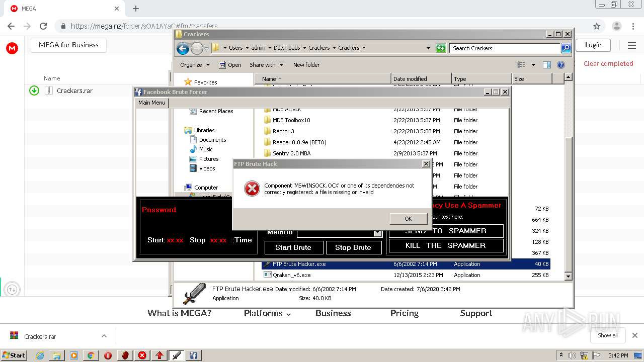Click New folder in Explorer toolbar
This screenshot has width=644, height=362.
point(306,65)
